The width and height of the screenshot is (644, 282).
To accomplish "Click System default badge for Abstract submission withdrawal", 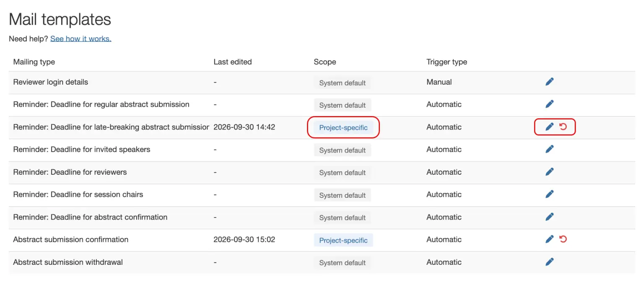I will pyautogui.click(x=343, y=263).
